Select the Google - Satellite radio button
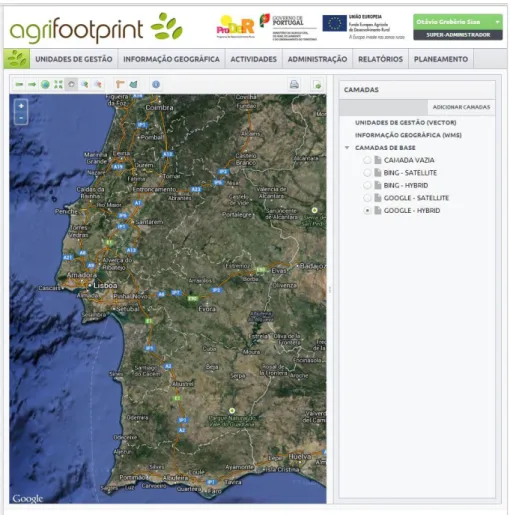 coord(367,198)
